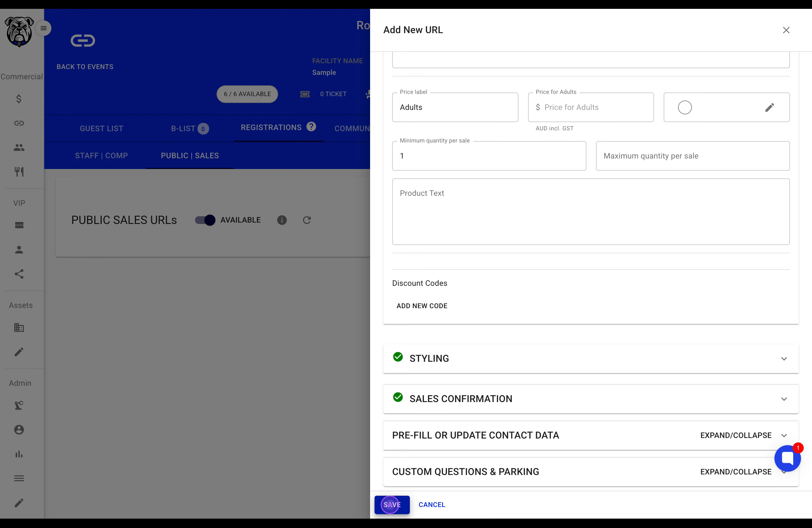Click BACK TO EVENTS link
The width and height of the screenshot is (812, 528).
coord(85,67)
